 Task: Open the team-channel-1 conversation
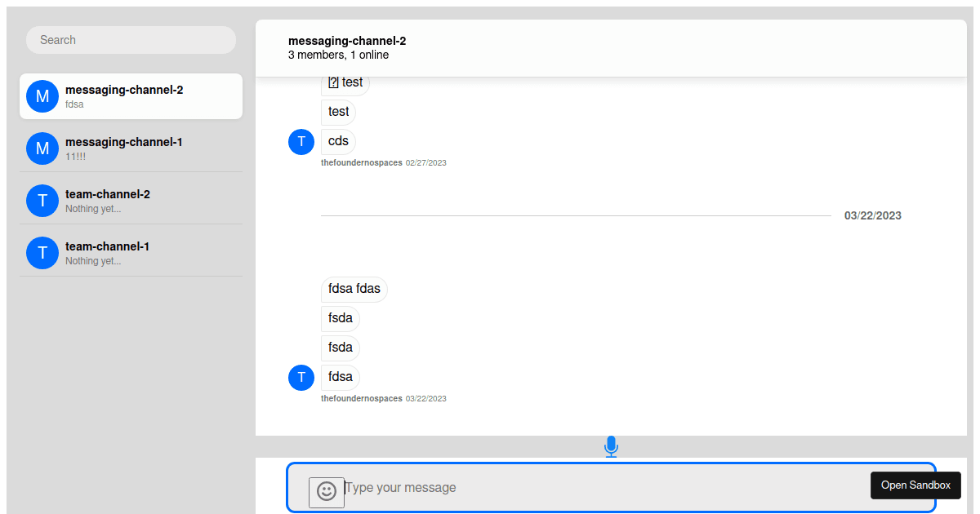[131, 253]
